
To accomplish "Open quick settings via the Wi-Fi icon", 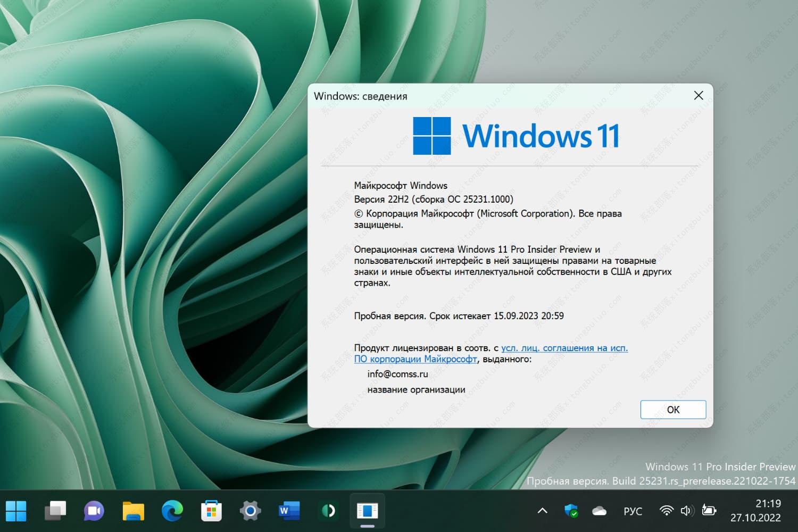I will 666,510.
